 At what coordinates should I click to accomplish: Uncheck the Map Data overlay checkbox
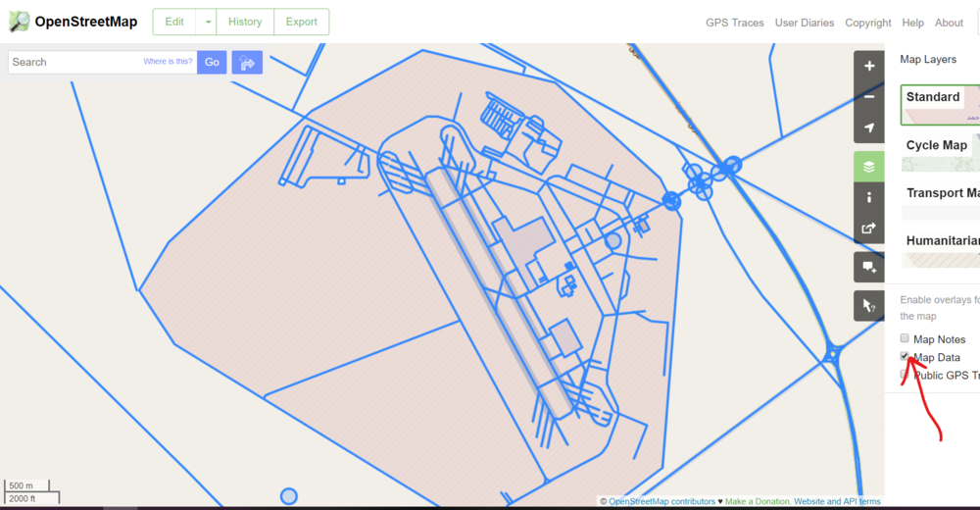(905, 356)
